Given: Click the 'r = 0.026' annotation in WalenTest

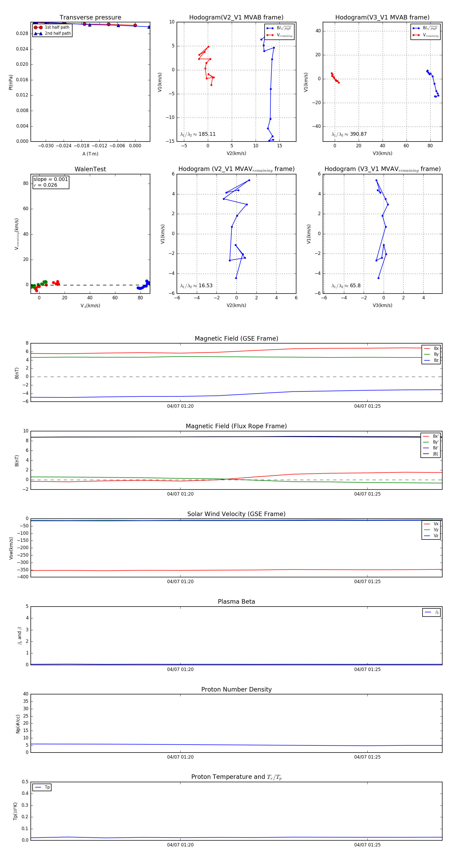Looking at the screenshot, I should 45,185.
